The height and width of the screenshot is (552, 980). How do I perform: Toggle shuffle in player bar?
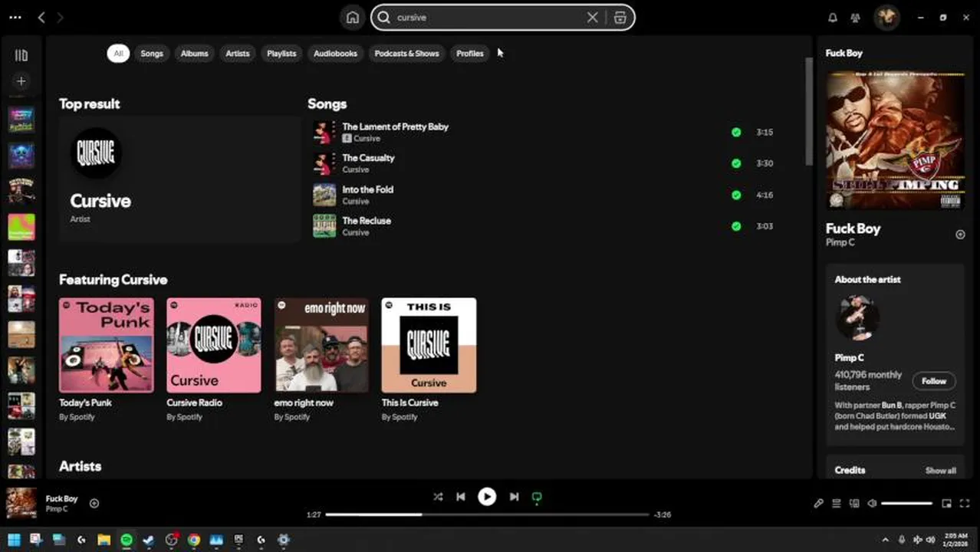pyautogui.click(x=438, y=497)
